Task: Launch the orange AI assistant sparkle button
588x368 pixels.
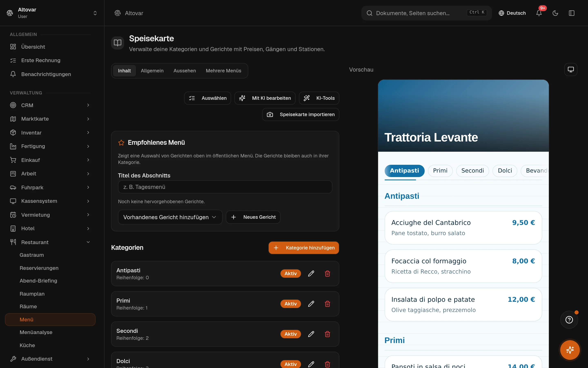Action: [570, 350]
